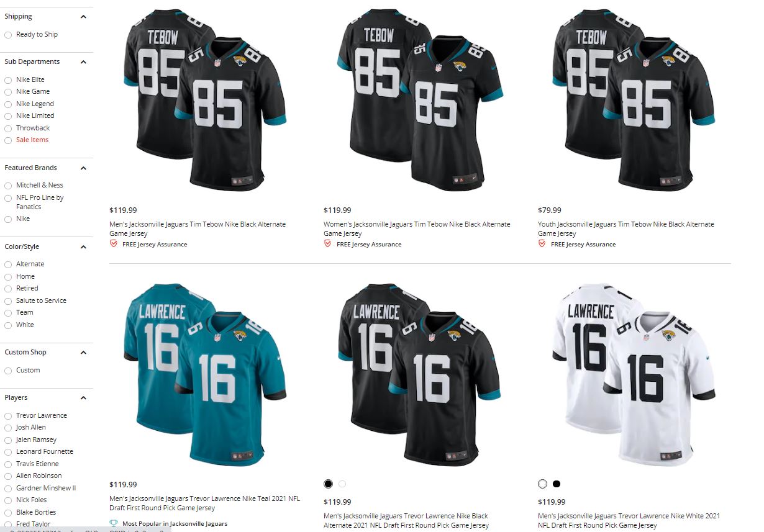Collapse the Shipping filter section
This screenshot has width=764, height=532.
[x=84, y=17]
